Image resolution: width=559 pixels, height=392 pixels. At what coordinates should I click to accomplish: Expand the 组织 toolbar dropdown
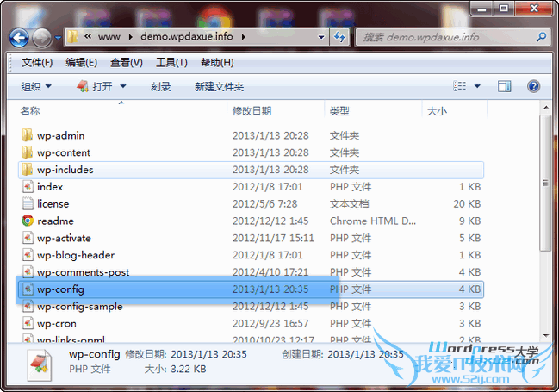tap(36, 87)
